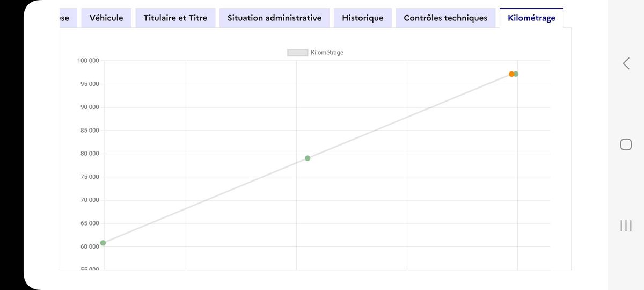Tap the green point near 79 000
This screenshot has height=290, width=644.
pos(308,158)
